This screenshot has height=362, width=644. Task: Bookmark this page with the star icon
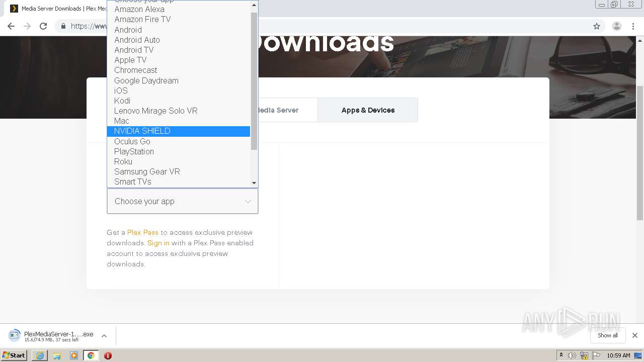point(597,26)
